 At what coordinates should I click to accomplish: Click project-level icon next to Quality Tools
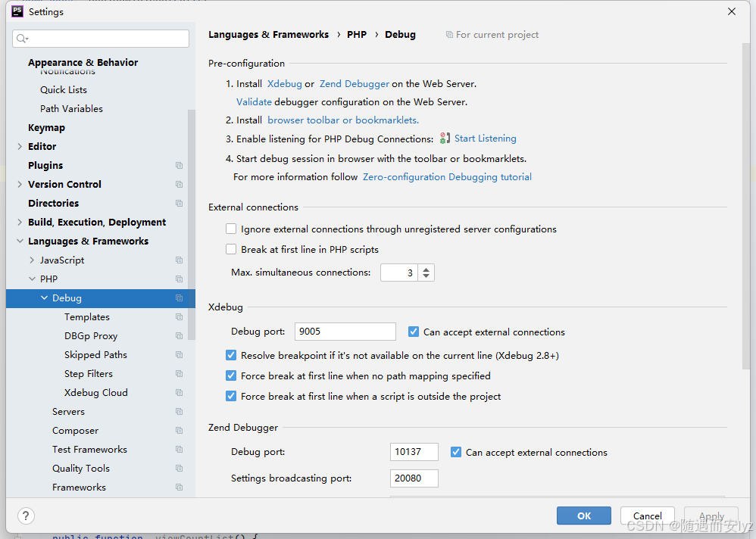(x=180, y=468)
